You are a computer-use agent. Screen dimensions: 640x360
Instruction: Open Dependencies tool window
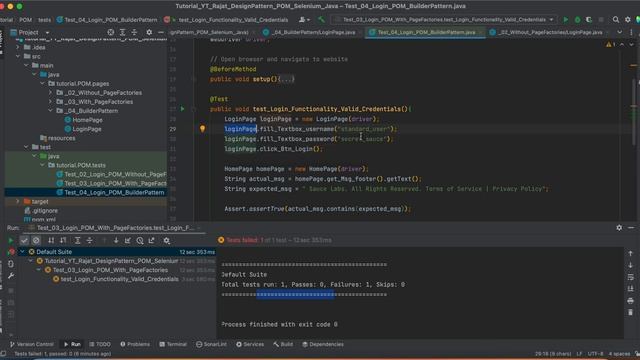pos(322,344)
